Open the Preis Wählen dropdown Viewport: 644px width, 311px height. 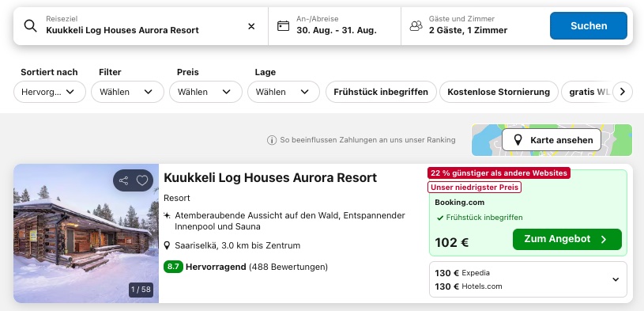point(205,92)
